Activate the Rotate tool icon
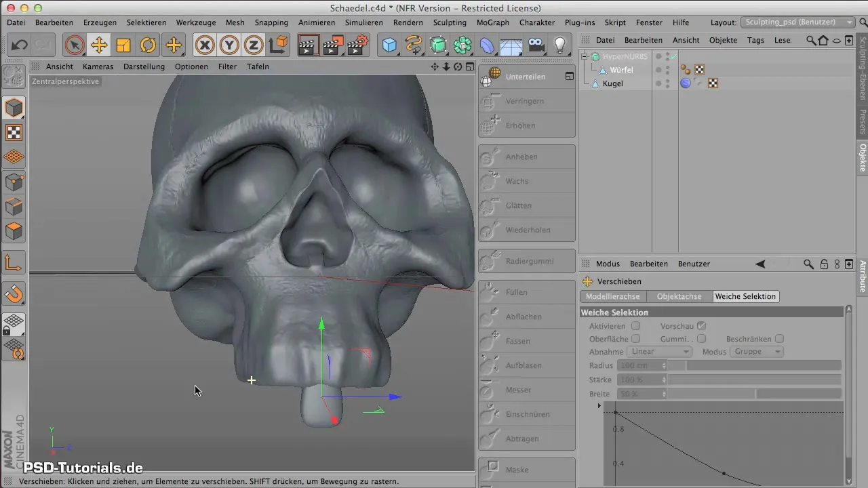Image resolution: width=868 pixels, height=488 pixels. click(x=148, y=45)
